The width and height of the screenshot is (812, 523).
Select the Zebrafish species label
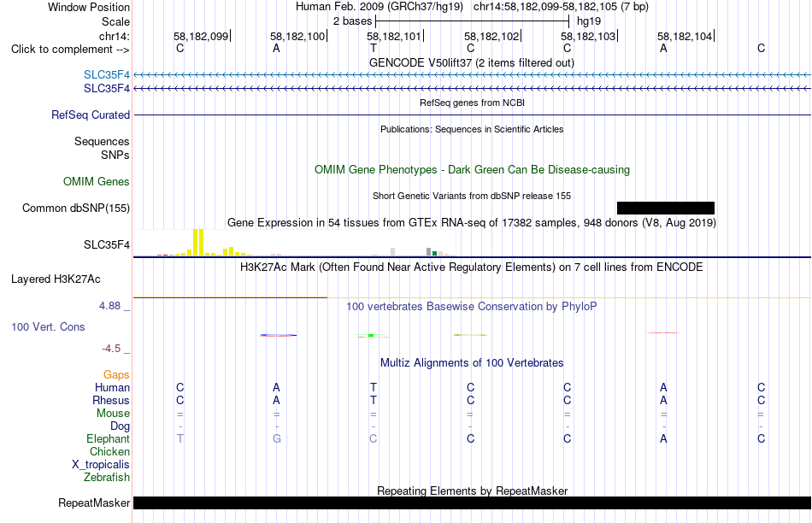point(107,478)
